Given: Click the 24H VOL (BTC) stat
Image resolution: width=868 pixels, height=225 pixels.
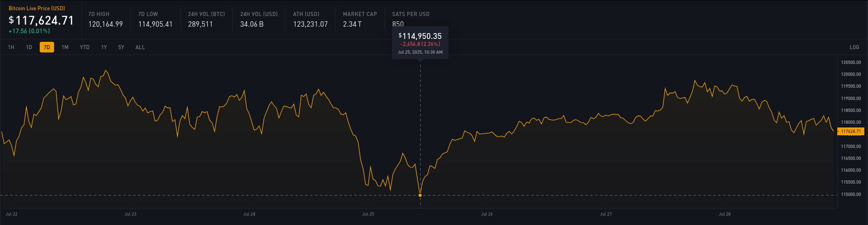Looking at the screenshot, I should click(x=206, y=20).
